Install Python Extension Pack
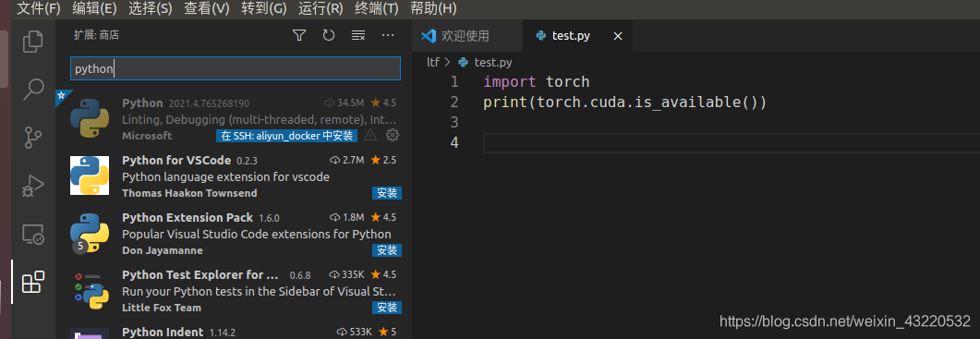Viewport: 980px width, 339px height. point(387,250)
